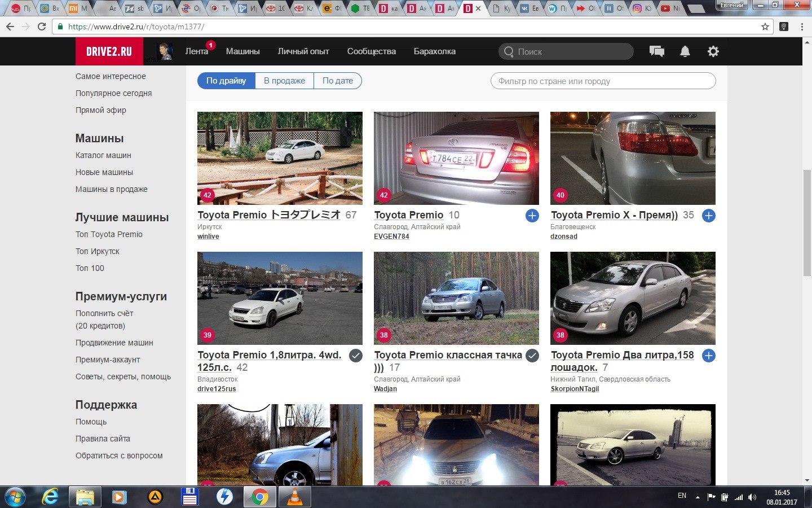
Task: Click the DRIVE2.RU logo
Action: pos(109,51)
